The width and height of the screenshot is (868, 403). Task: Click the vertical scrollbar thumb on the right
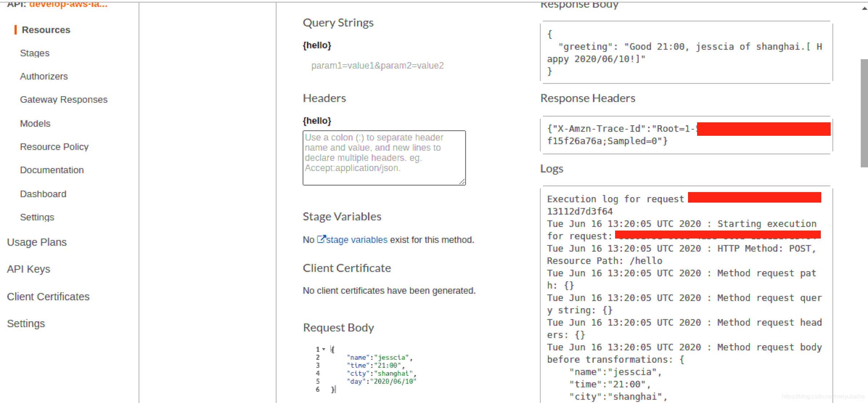[864, 113]
